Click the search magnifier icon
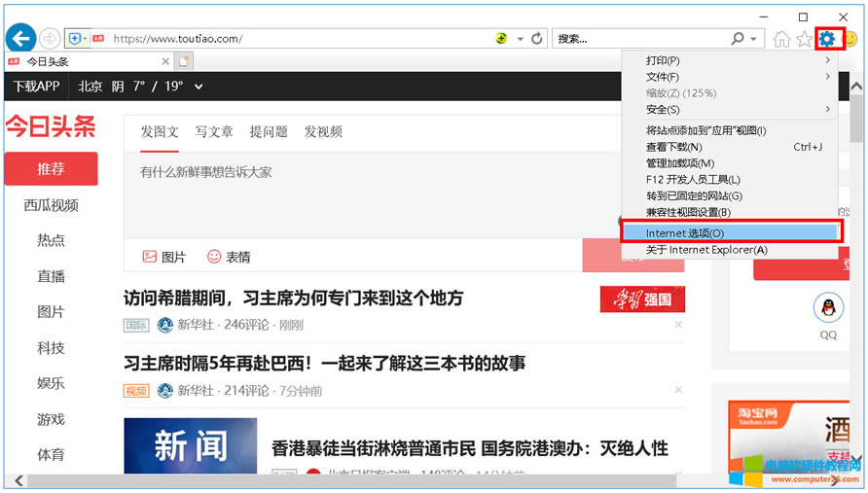Viewport: 868px width, 493px height. 738,39
